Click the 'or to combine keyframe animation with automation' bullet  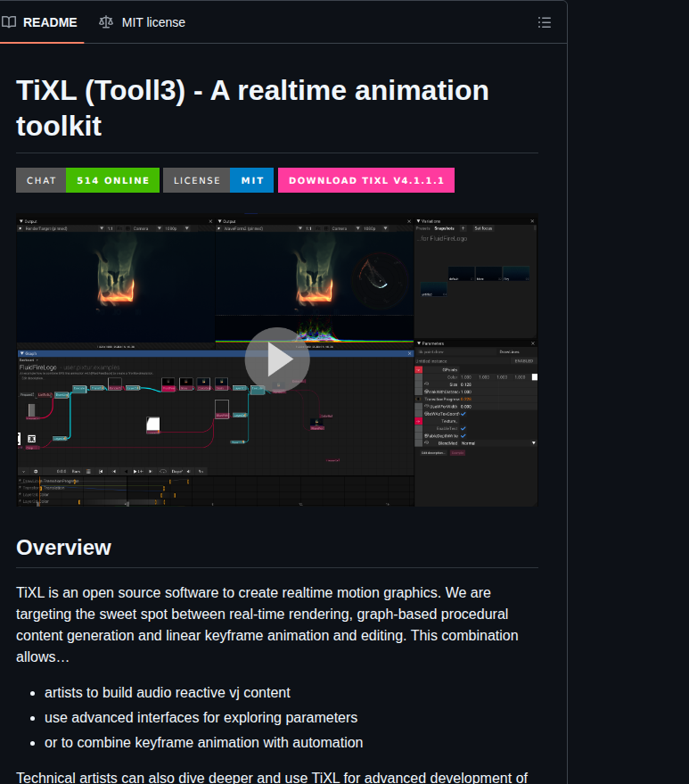click(x=204, y=742)
